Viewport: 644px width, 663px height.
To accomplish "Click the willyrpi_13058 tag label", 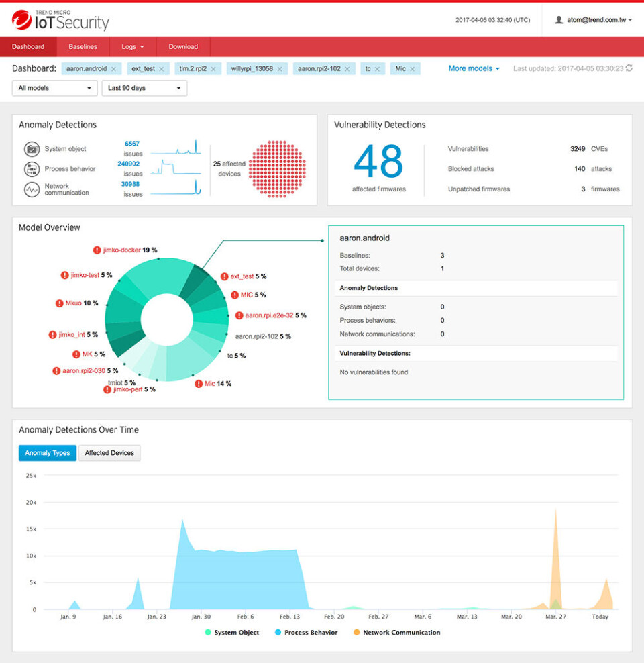I will tap(252, 68).
